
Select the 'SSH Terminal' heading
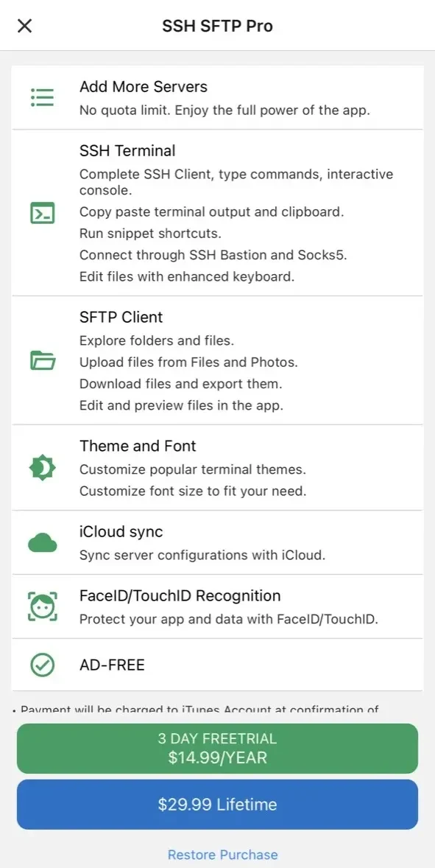click(x=127, y=150)
